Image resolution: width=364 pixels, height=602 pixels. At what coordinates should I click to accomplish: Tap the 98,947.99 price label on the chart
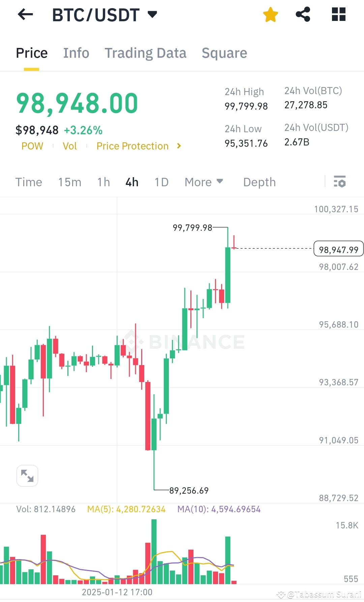pyautogui.click(x=338, y=249)
